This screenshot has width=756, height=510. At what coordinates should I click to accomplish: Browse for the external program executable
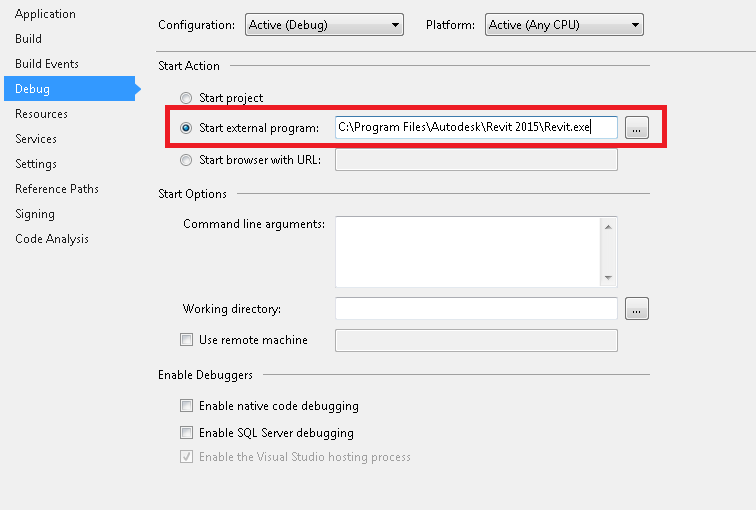(637, 128)
